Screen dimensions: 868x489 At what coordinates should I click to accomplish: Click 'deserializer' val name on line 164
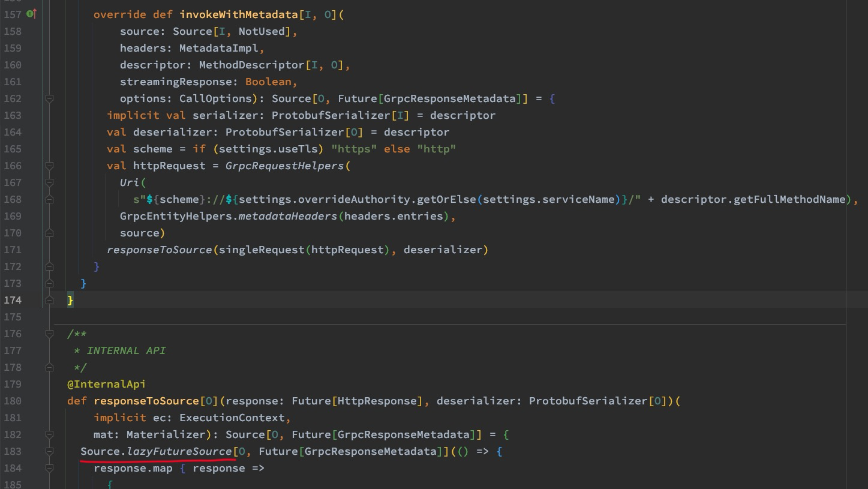click(x=173, y=132)
